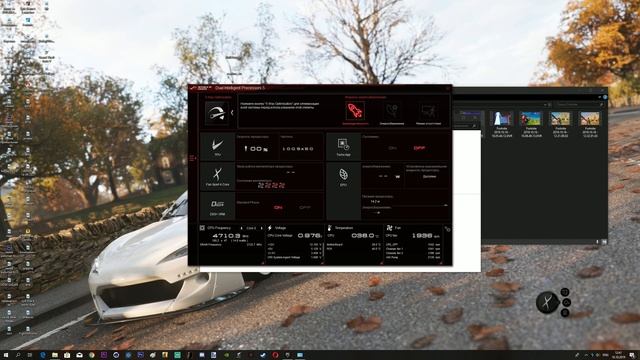Open notification center on taskbar

coord(632,355)
